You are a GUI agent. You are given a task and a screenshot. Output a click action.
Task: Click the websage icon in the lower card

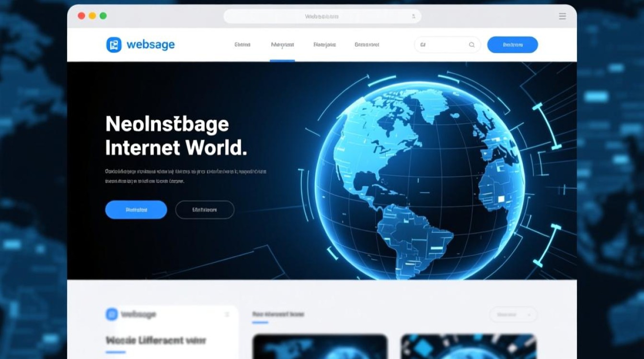point(112,314)
